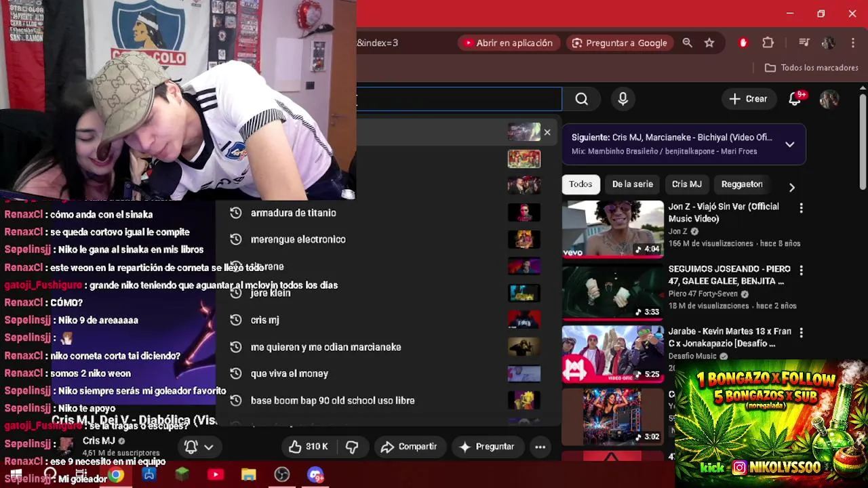Bookmark this page with the star icon

click(709, 43)
